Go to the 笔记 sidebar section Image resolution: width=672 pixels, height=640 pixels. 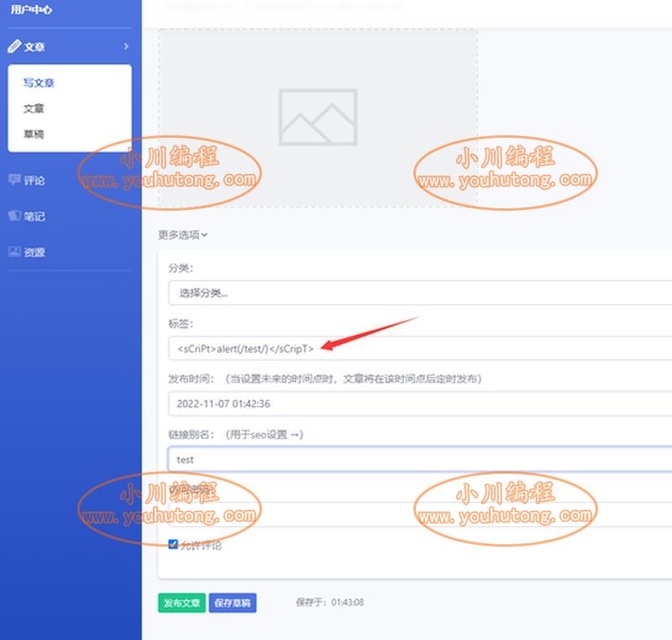coord(34,217)
